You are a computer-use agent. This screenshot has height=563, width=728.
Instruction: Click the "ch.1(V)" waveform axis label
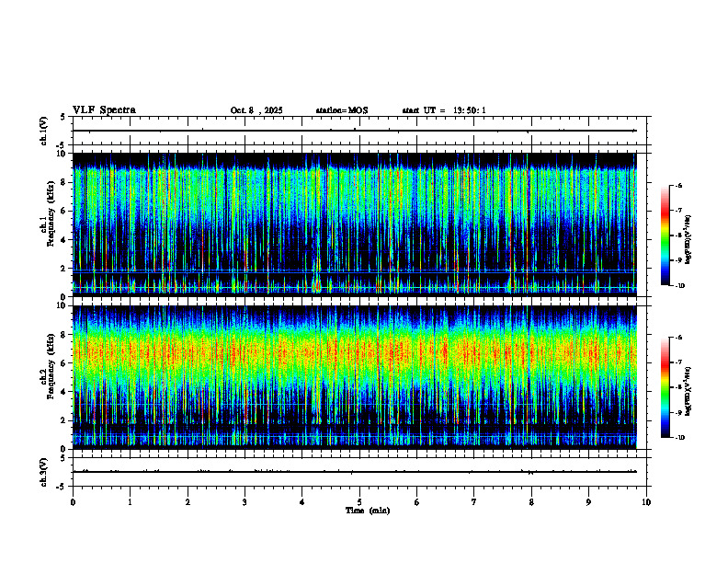point(44,131)
